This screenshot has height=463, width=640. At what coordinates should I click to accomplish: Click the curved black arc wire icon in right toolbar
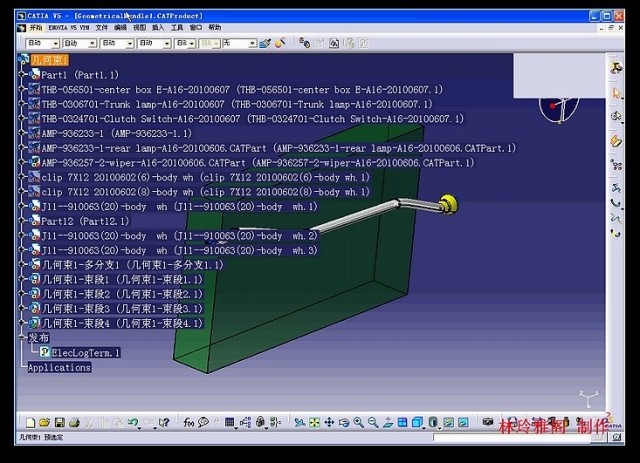[x=616, y=203]
